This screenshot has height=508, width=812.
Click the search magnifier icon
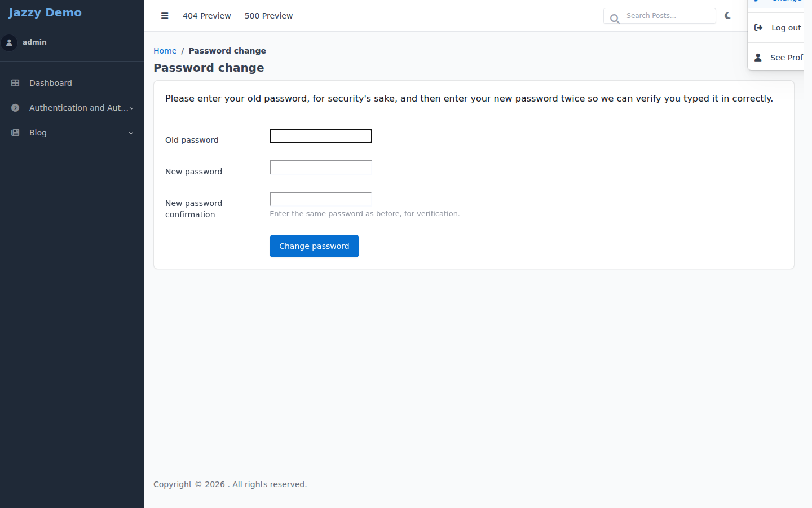point(615,19)
